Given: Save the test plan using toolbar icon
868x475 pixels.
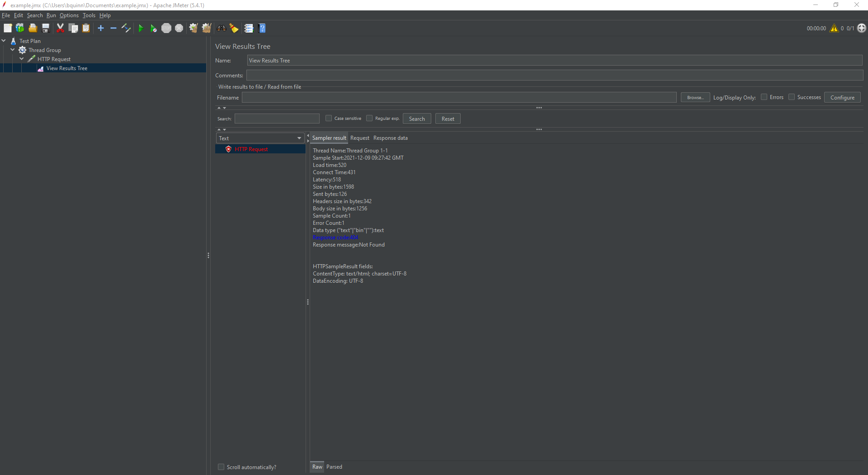Looking at the screenshot, I should [x=45, y=28].
